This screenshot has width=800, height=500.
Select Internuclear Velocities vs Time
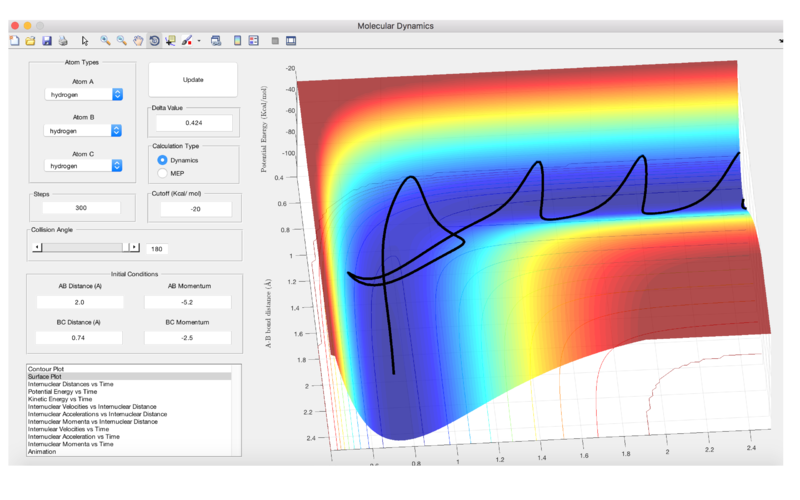tap(129, 429)
